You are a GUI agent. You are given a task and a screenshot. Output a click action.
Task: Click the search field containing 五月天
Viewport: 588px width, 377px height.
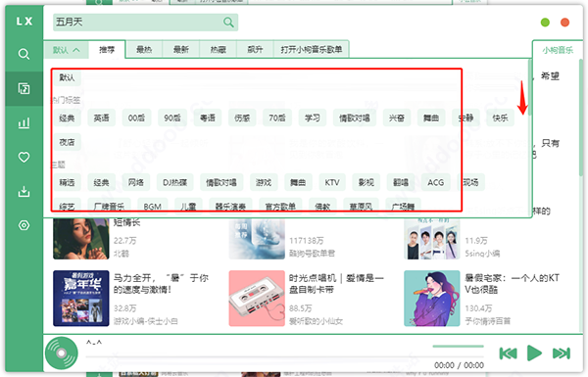point(145,23)
